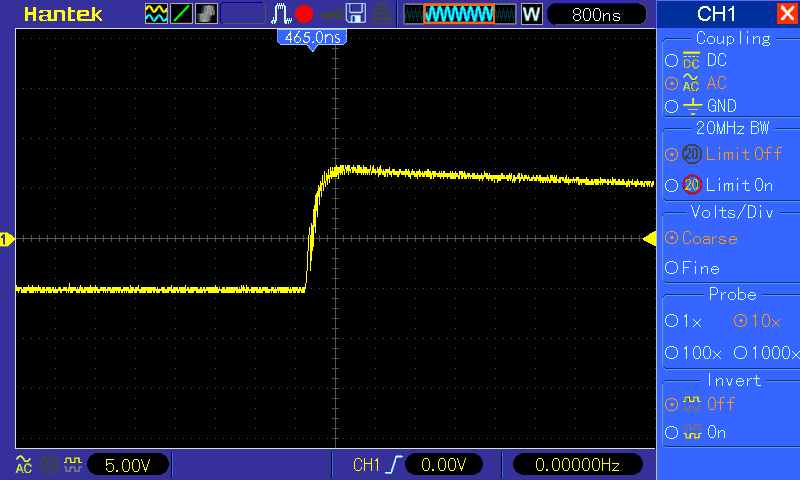Viewport: 800px width, 480px height.
Task: Set the probe to 1x
Action: tap(684, 321)
